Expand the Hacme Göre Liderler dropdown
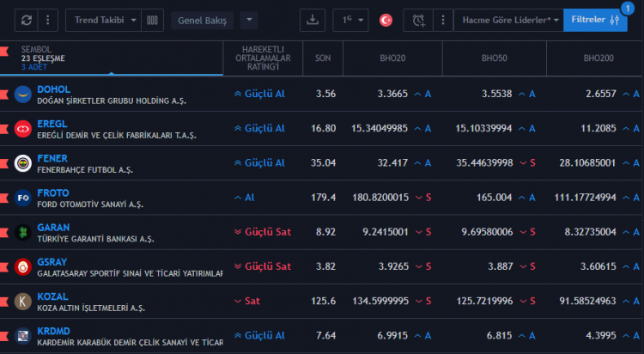Screen dimensions: 644x354 coord(509,20)
